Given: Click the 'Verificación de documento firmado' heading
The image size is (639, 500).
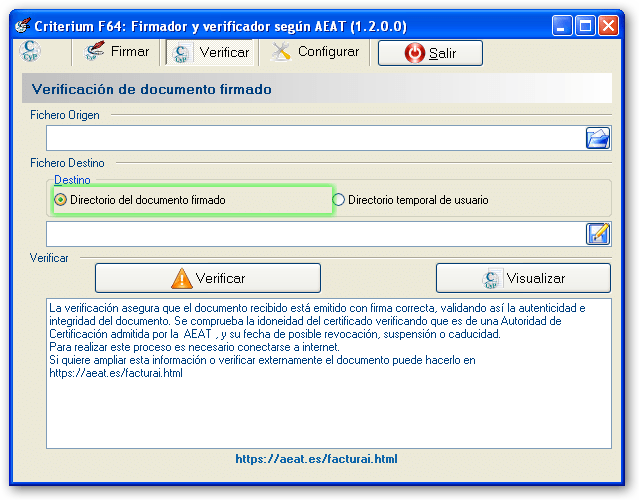Looking at the screenshot, I should (x=152, y=89).
